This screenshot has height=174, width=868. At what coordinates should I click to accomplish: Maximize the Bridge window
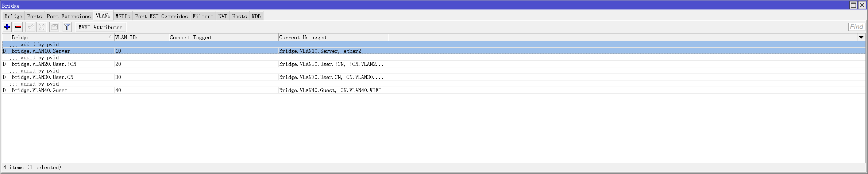pos(853,5)
